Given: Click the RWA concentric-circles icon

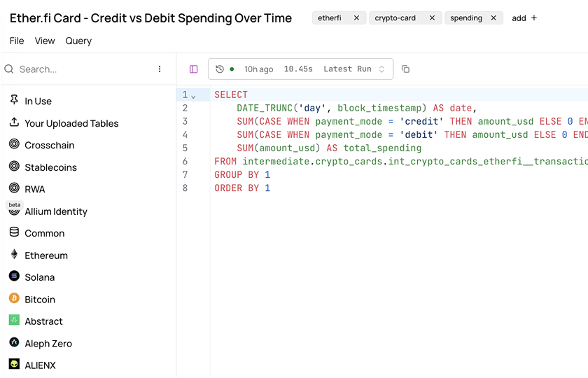Looking at the screenshot, I should (x=14, y=188).
